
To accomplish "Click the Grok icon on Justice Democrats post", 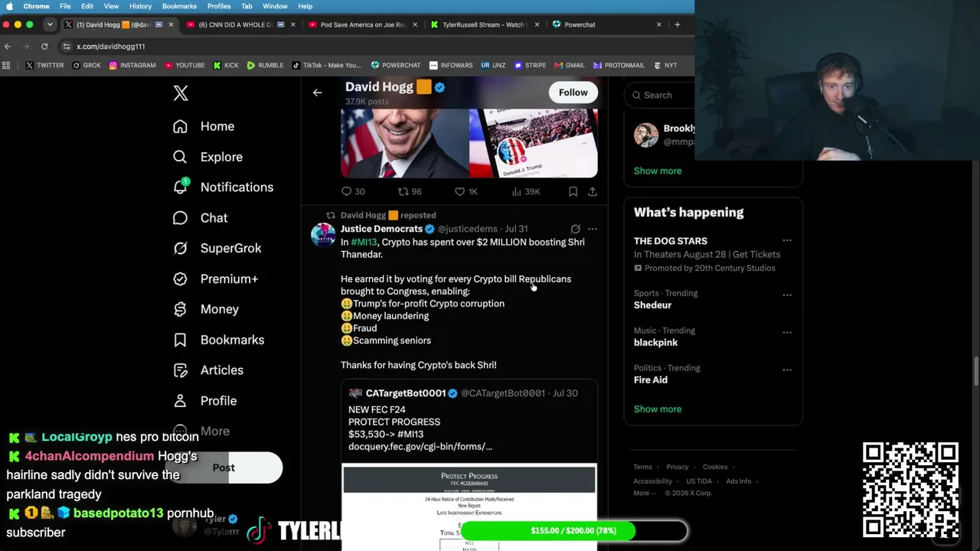I will tap(575, 229).
